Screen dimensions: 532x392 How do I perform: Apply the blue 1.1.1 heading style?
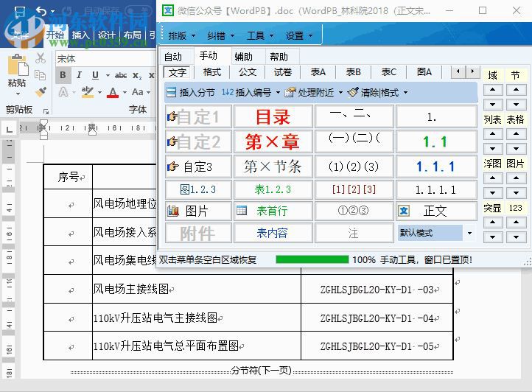click(x=436, y=167)
